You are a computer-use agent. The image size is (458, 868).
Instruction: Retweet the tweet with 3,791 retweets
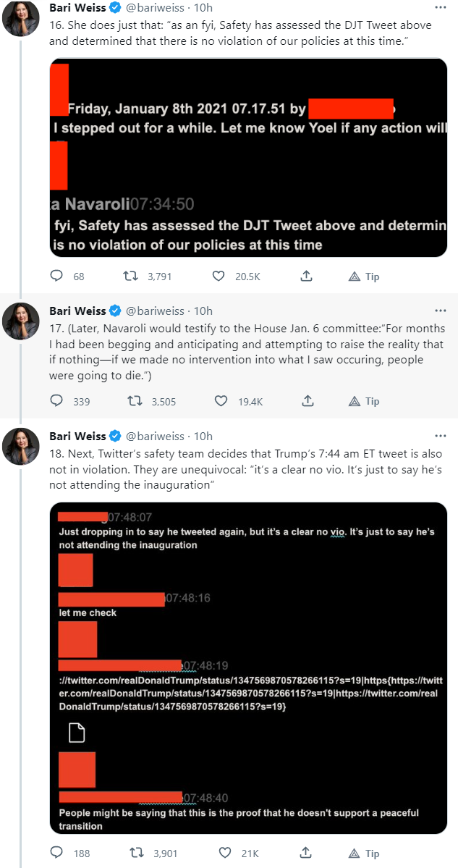point(130,277)
